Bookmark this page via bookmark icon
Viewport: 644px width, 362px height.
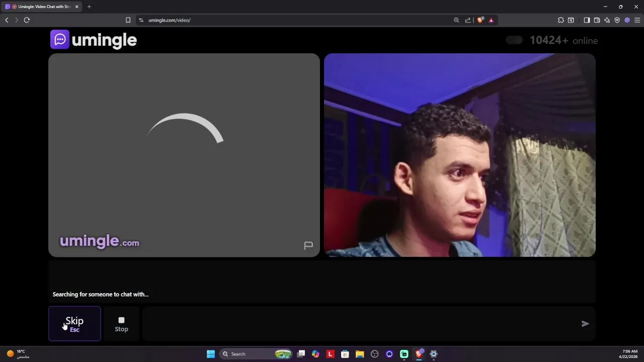pyautogui.click(x=128, y=20)
